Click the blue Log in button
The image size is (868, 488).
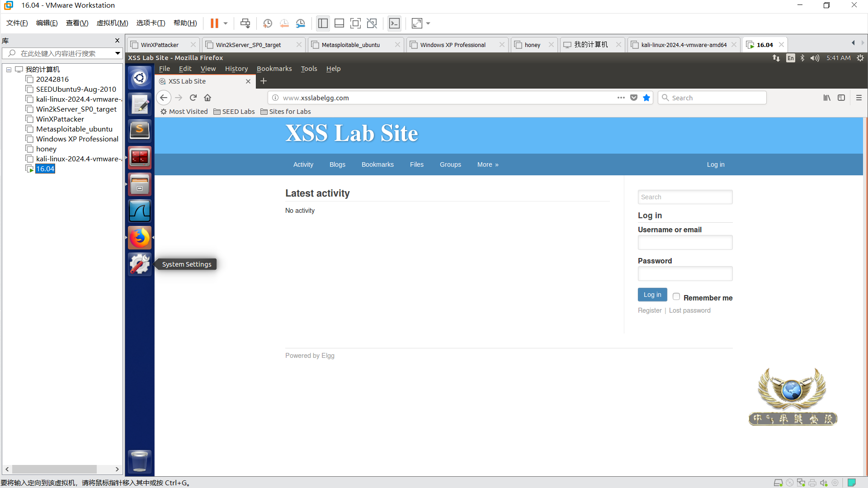(652, 295)
